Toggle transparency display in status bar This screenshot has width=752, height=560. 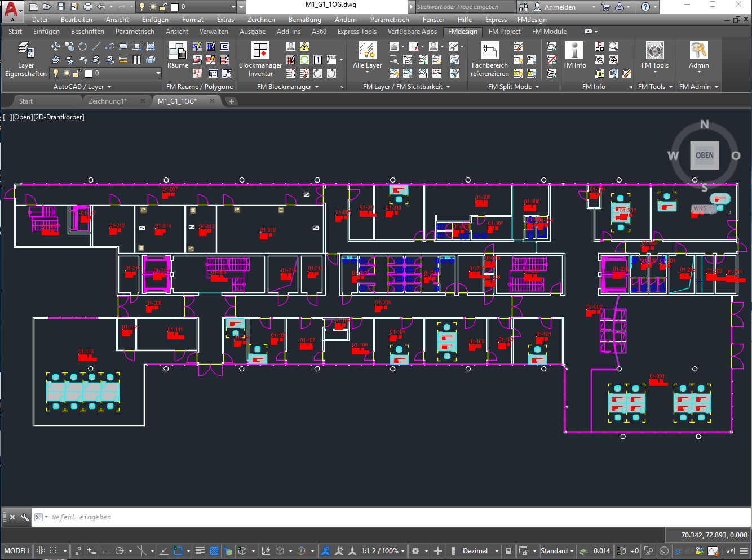pos(214,550)
